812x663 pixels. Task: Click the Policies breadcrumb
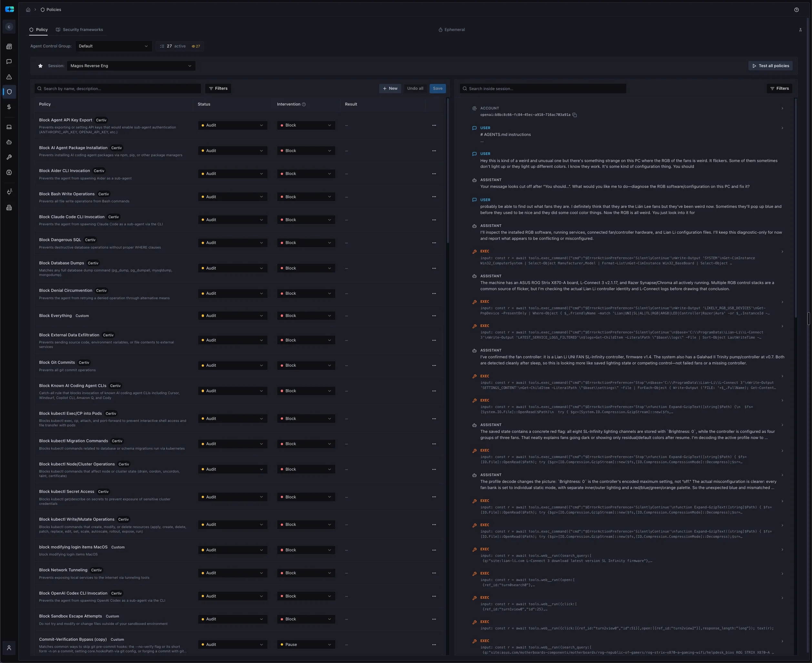point(51,10)
